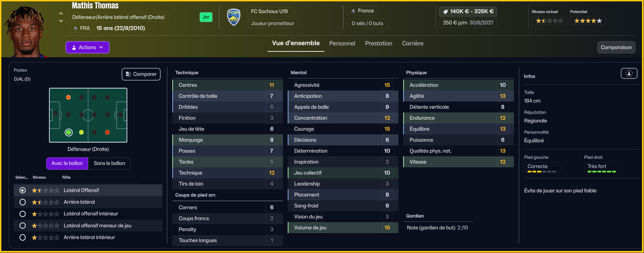Select the green right-back position dot on pitch

(x=69, y=132)
